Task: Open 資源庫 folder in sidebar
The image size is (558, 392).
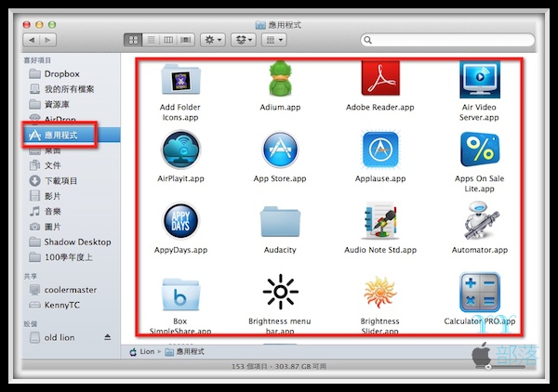Action: coord(72,104)
